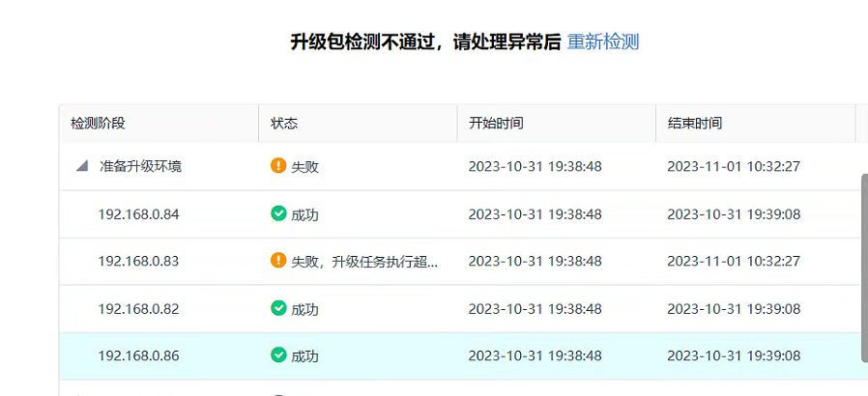Click orange warning icon beside 失败
This screenshot has width=868, height=396.
[x=278, y=165]
